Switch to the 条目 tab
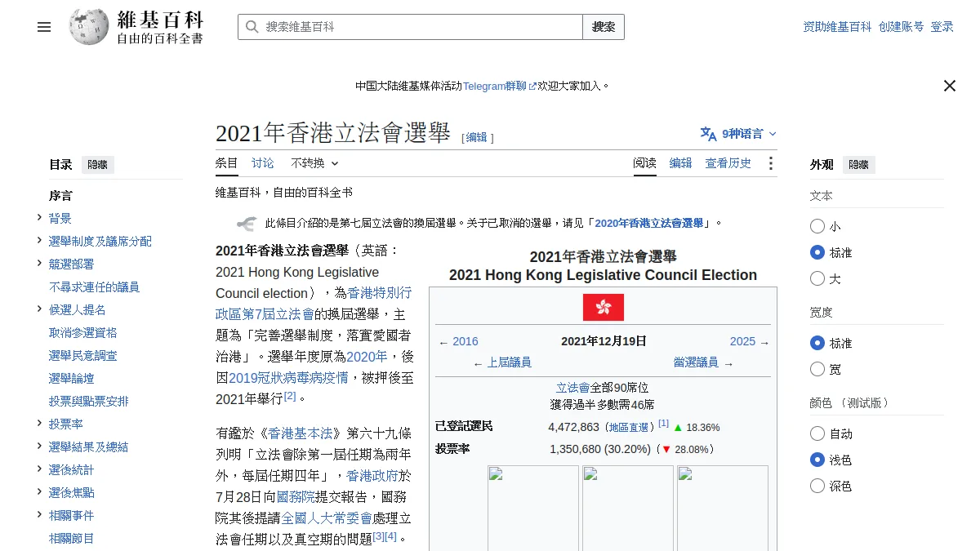Viewport: 980px width, 551px height. [x=227, y=163]
